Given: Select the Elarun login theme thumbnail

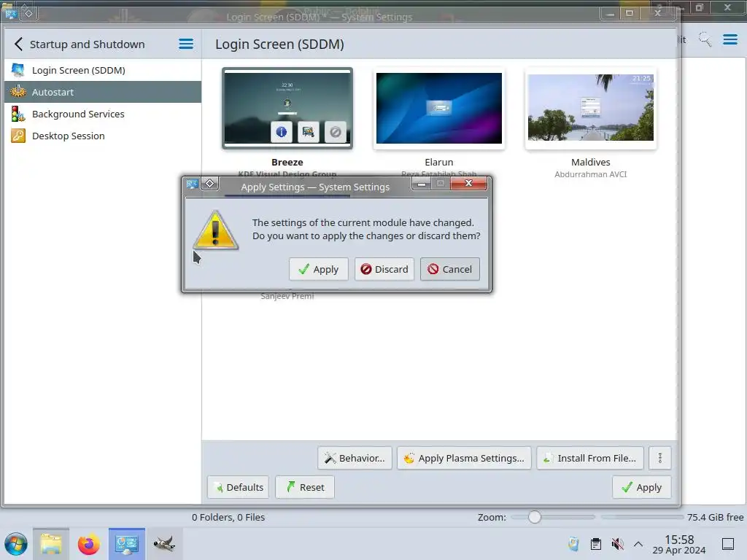Looking at the screenshot, I should tap(438, 108).
